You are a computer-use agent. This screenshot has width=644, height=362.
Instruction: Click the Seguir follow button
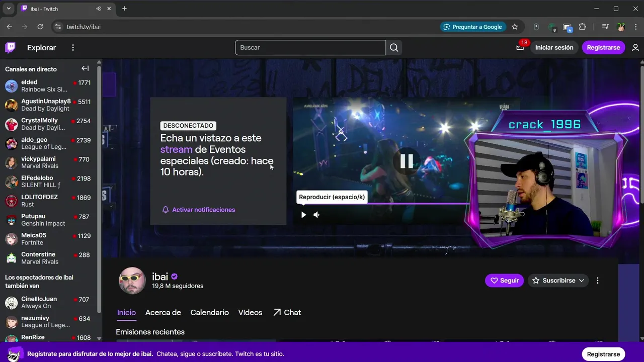[x=505, y=281]
